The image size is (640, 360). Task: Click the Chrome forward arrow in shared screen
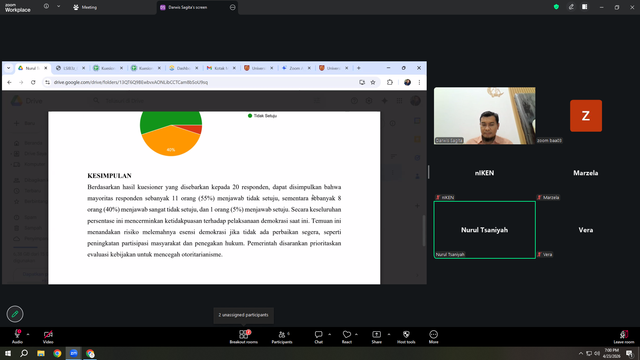(x=21, y=82)
